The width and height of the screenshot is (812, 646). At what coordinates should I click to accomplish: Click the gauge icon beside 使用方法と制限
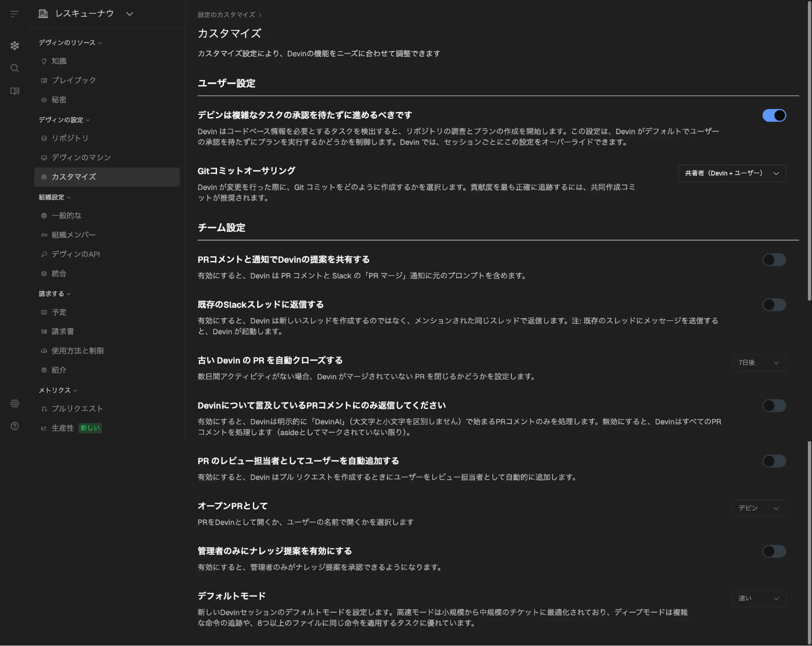coord(44,351)
